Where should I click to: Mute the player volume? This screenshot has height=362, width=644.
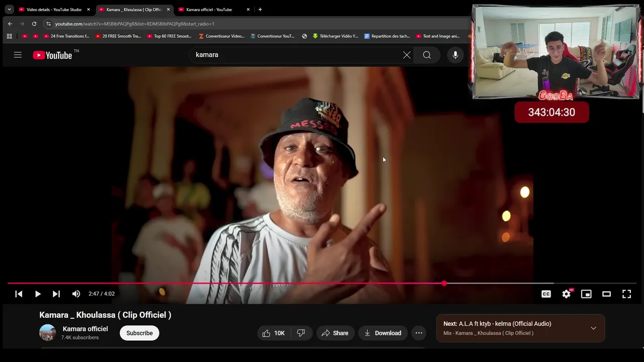coord(76,294)
